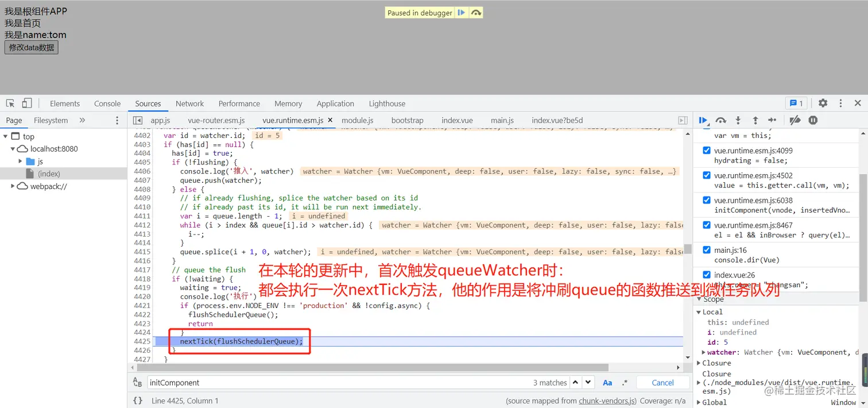The height and width of the screenshot is (408, 868).
Task: Expand the watcher variable in scope
Action: point(704,352)
